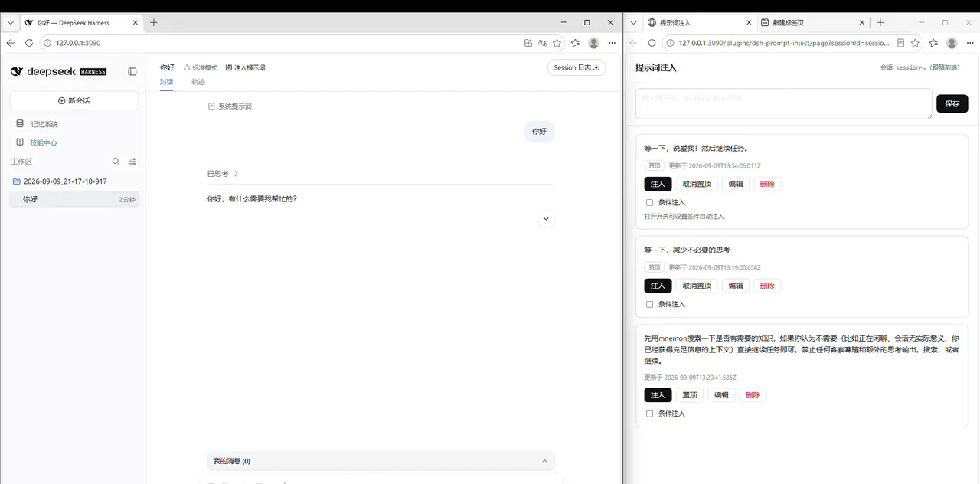Enable 条件注入 for the mnemon prompt card
This screenshot has width=980, height=484.
pos(650,414)
